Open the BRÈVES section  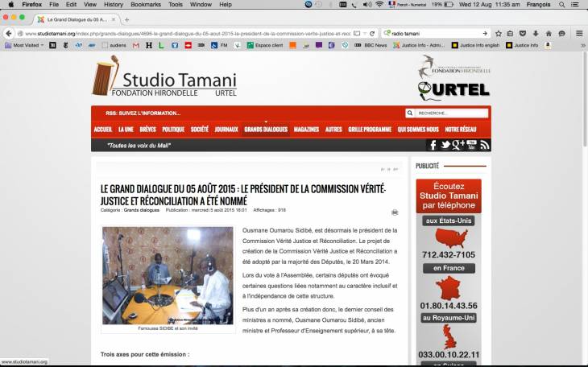(147, 130)
